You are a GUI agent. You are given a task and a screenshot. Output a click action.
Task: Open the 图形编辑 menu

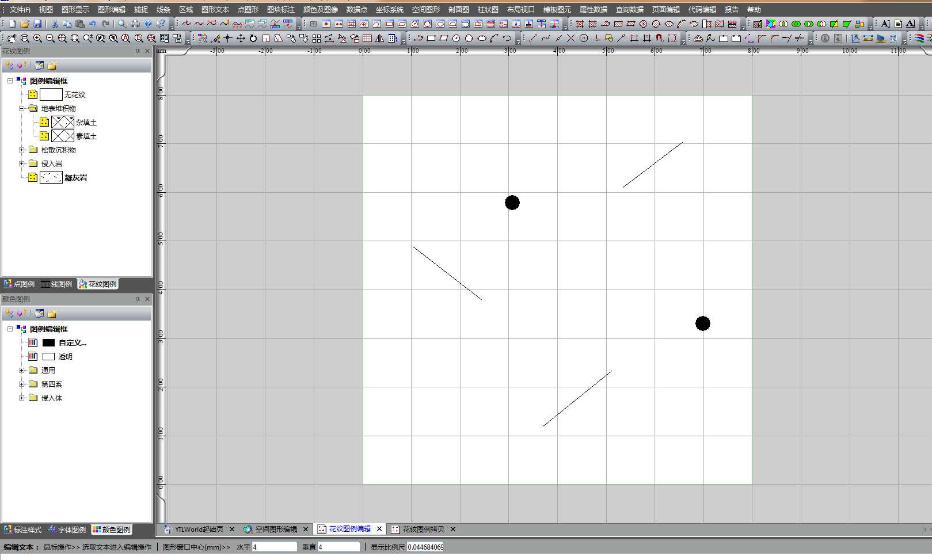[112, 10]
